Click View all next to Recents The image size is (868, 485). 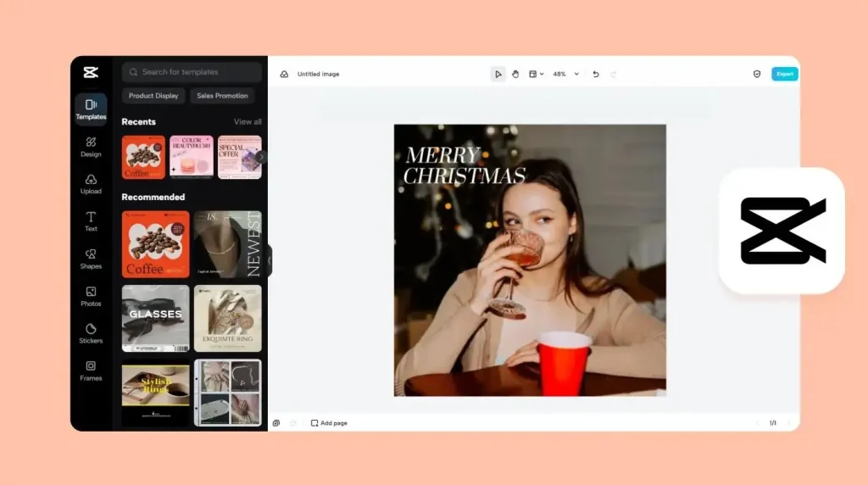coord(248,122)
